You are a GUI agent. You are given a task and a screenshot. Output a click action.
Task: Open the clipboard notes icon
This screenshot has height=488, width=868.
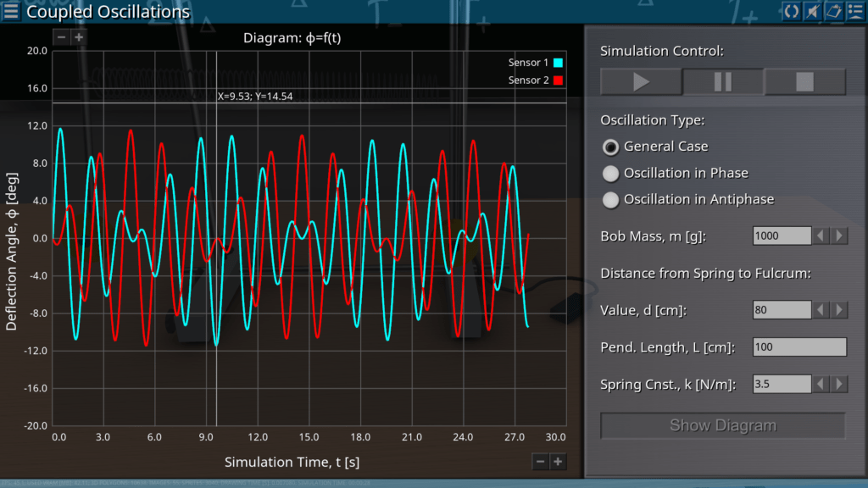[833, 11]
